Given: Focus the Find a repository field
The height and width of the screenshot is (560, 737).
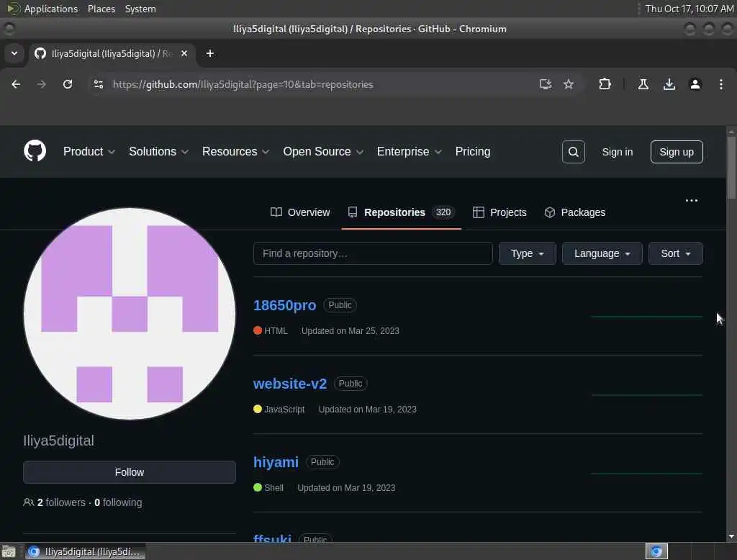Looking at the screenshot, I should pyautogui.click(x=373, y=253).
